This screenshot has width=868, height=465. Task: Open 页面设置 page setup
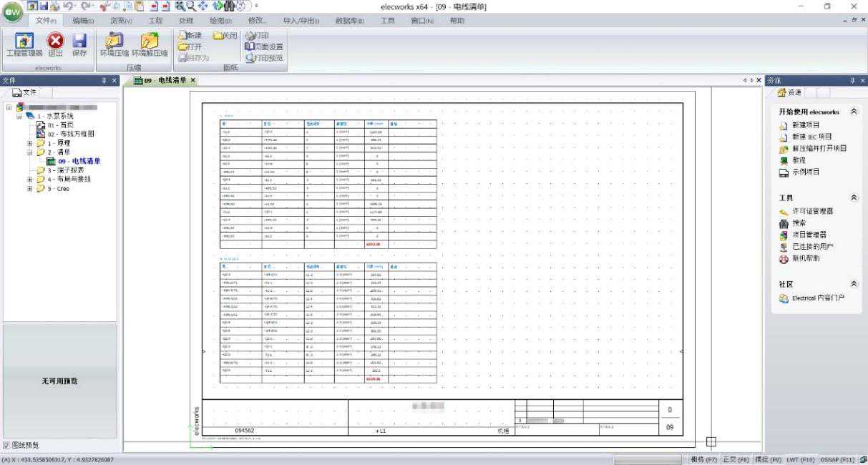(x=264, y=46)
